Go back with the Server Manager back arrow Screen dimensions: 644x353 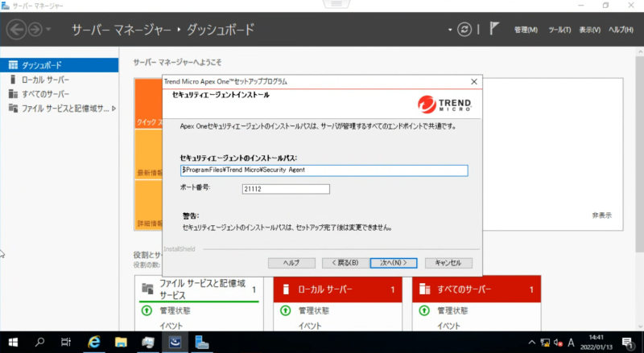pyautogui.click(x=16, y=30)
